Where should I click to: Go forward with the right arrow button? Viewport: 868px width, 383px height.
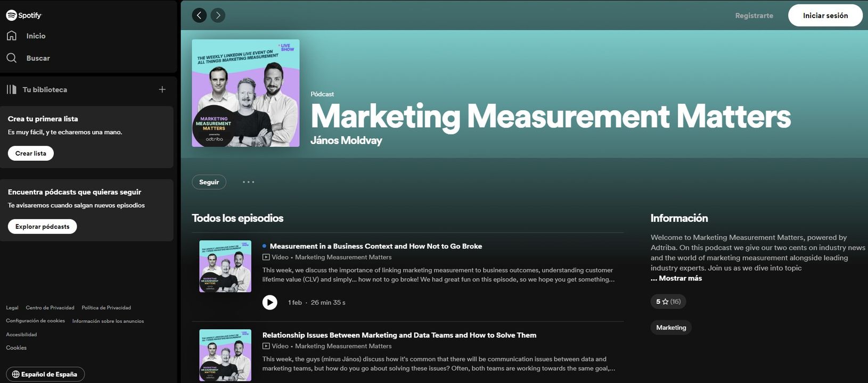tap(218, 15)
